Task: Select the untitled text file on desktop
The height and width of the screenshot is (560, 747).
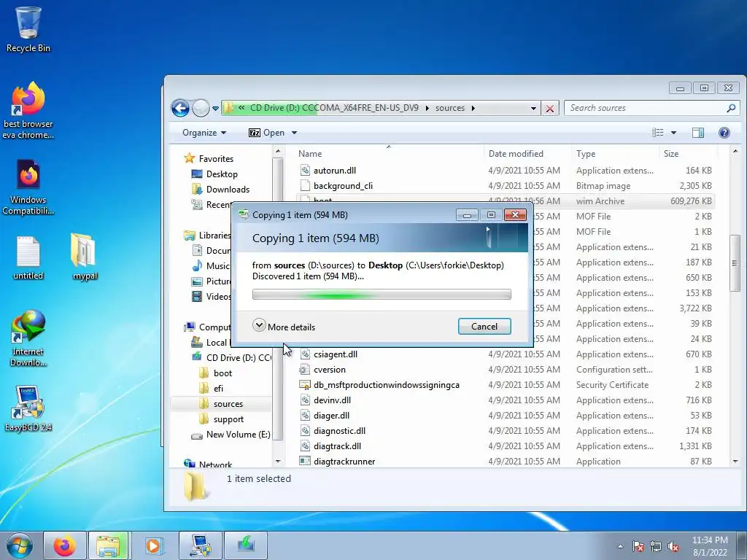Action: (x=28, y=257)
